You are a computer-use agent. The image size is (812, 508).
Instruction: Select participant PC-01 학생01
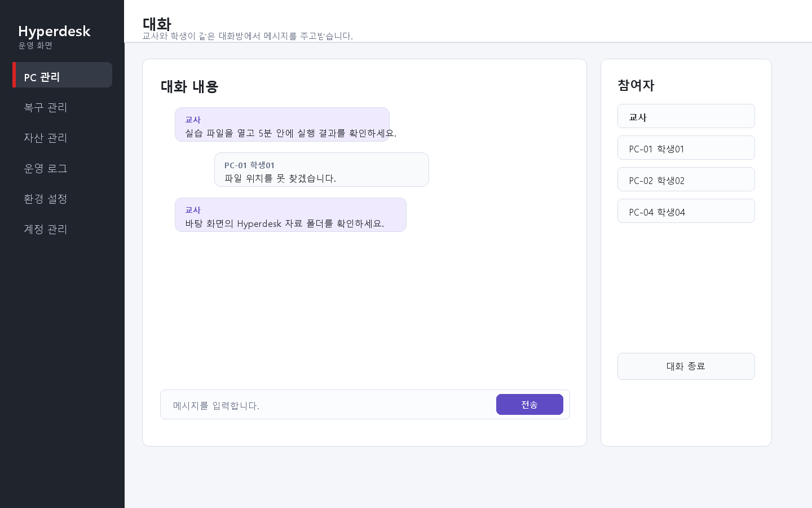pos(686,148)
